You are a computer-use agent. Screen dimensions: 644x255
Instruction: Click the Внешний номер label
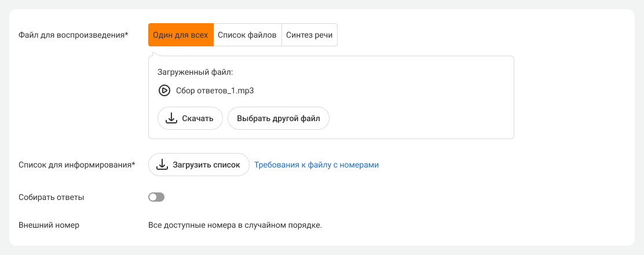pyautogui.click(x=49, y=225)
